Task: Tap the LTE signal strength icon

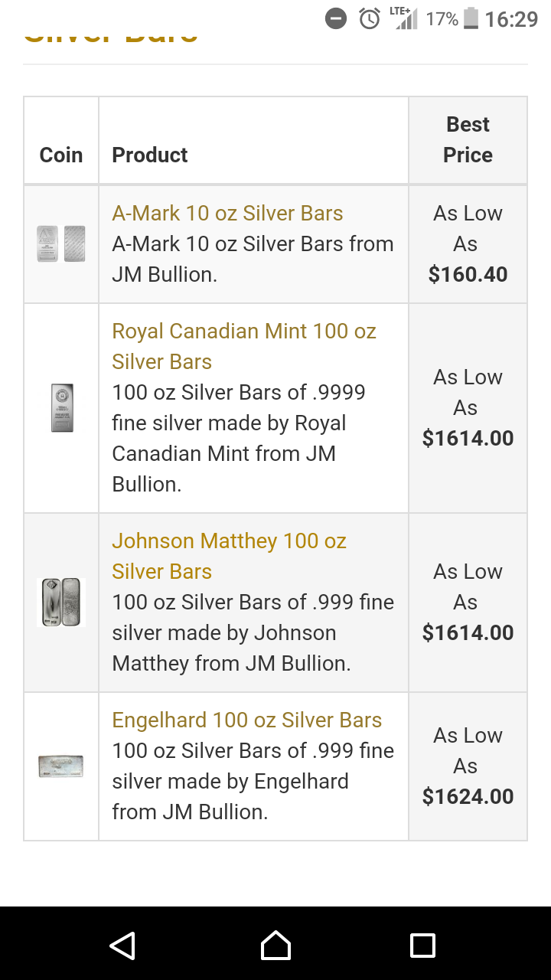Action: (x=403, y=18)
